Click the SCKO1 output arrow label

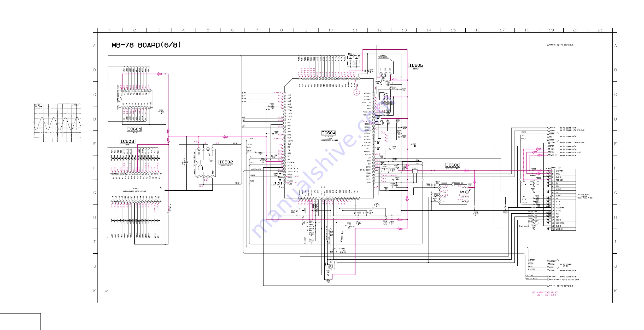tap(553, 271)
